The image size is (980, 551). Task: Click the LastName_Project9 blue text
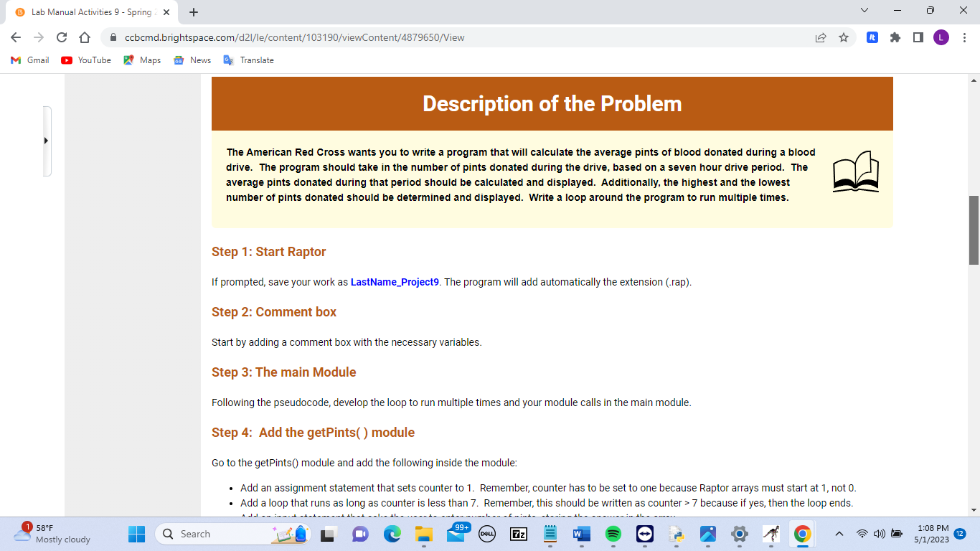pyautogui.click(x=395, y=282)
